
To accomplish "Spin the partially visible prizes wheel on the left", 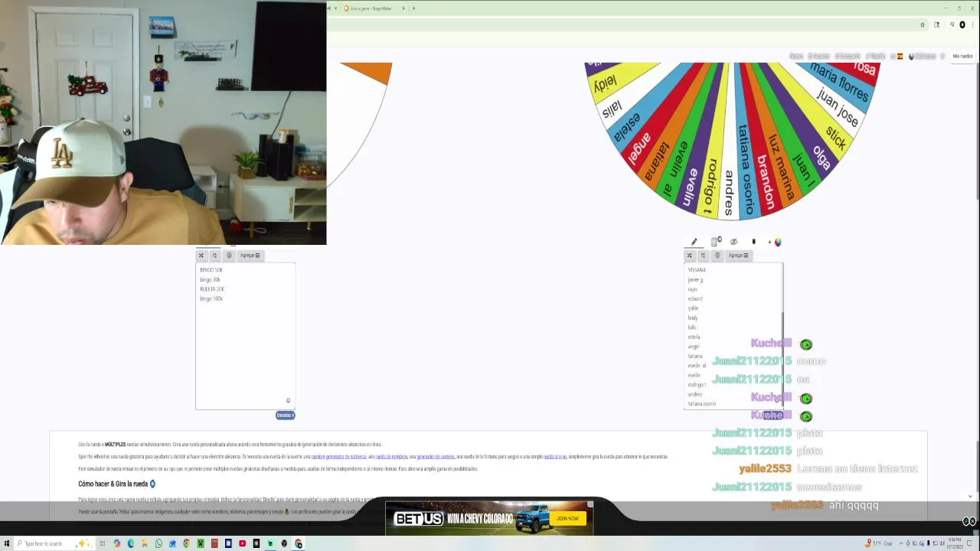I will tap(360, 126).
